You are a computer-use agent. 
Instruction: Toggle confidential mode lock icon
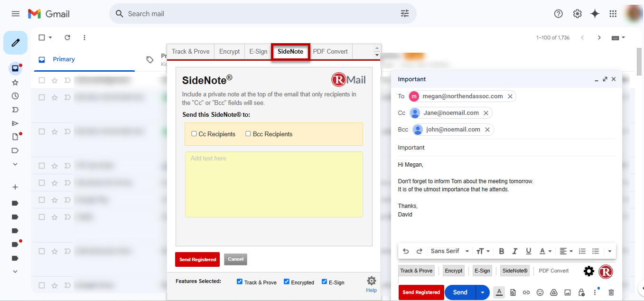[581, 292]
